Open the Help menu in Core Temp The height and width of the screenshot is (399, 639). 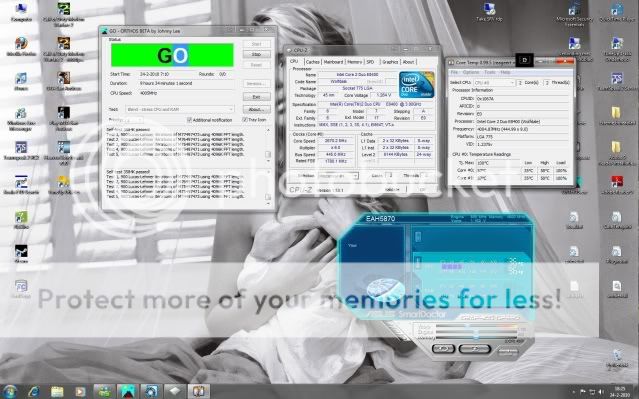(505, 72)
